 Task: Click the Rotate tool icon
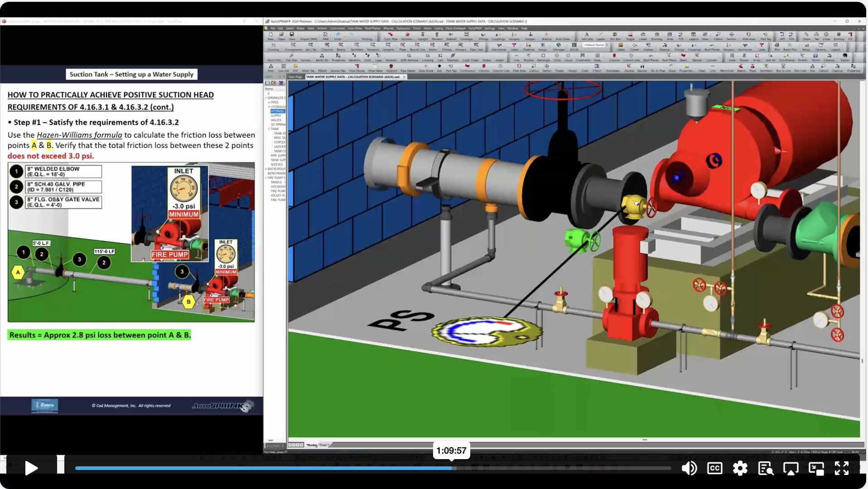point(744,57)
